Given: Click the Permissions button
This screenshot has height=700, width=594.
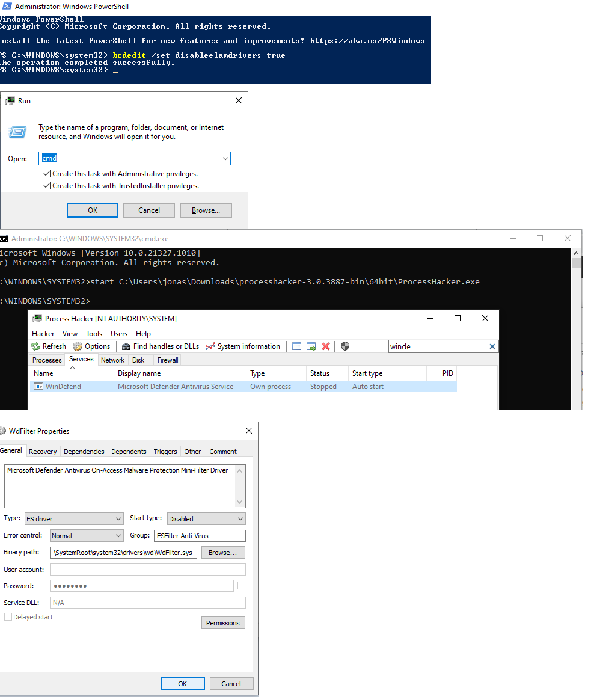Looking at the screenshot, I should pos(222,623).
